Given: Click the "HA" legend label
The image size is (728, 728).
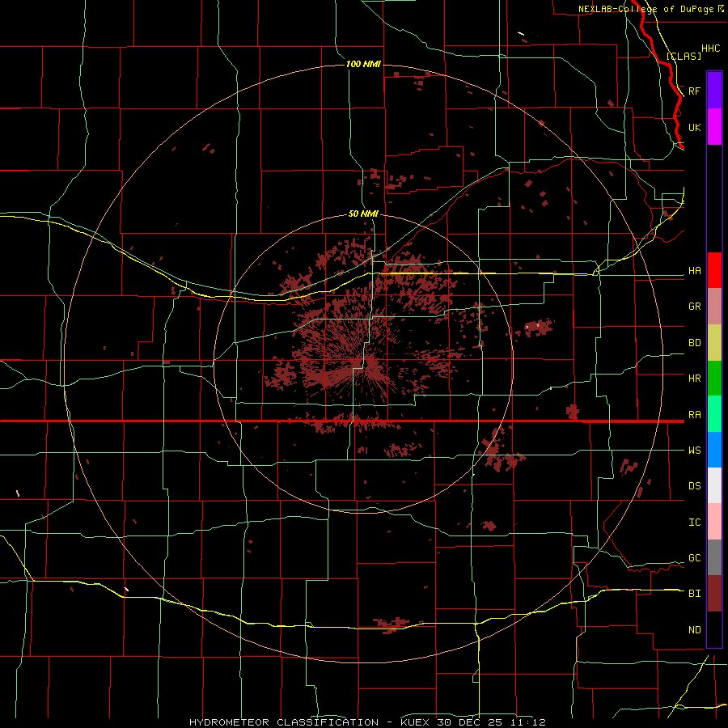Looking at the screenshot, I should tap(695, 271).
